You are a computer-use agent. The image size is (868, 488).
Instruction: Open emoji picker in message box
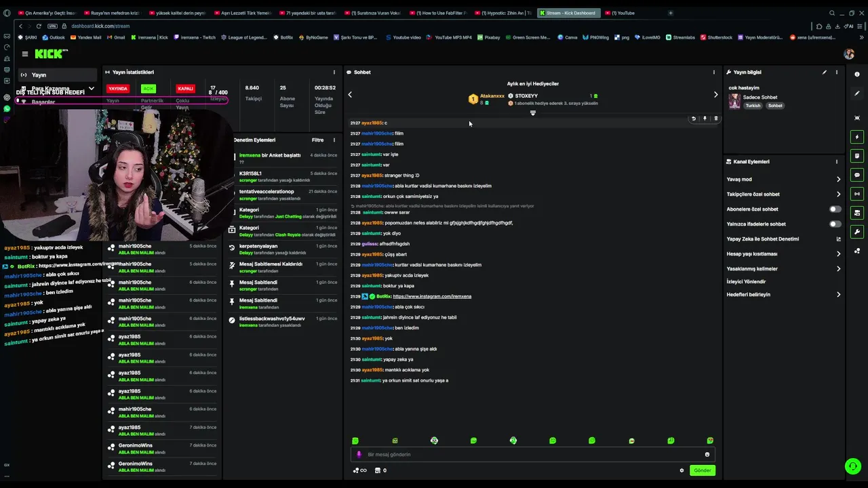[x=707, y=454]
